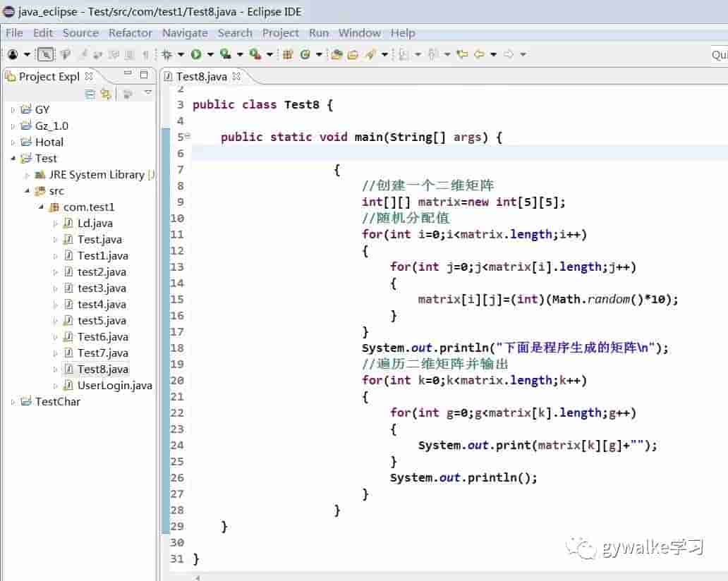Open the Navigate menu

click(186, 33)
